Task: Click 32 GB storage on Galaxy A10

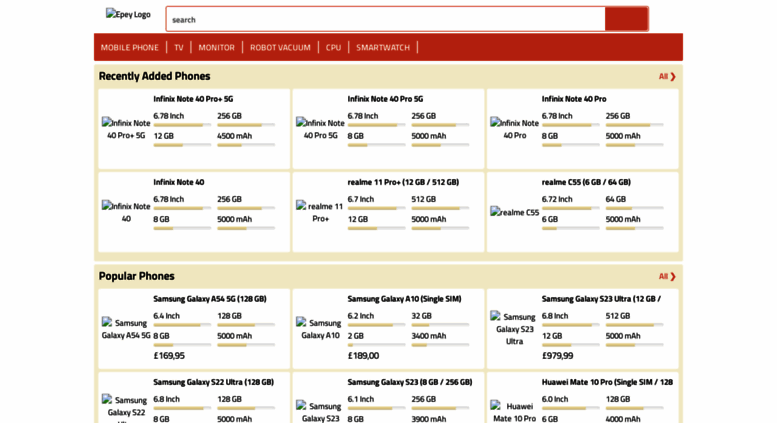Action: click(422, 316)
